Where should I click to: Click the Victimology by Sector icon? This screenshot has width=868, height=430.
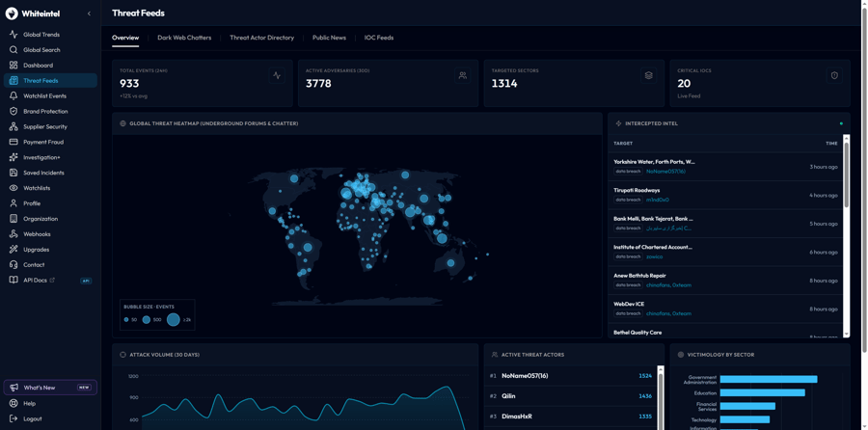pyautogui.click(x=681, y=355)
